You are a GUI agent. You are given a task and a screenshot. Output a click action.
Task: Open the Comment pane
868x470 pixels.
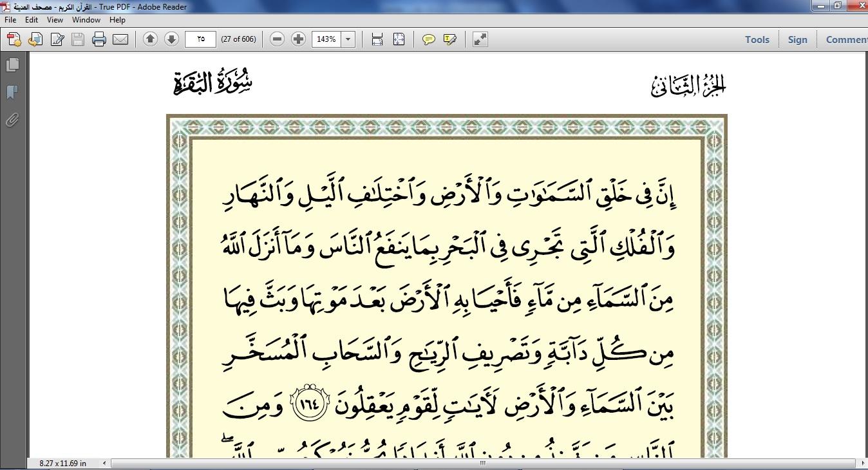tap(846, 39)
